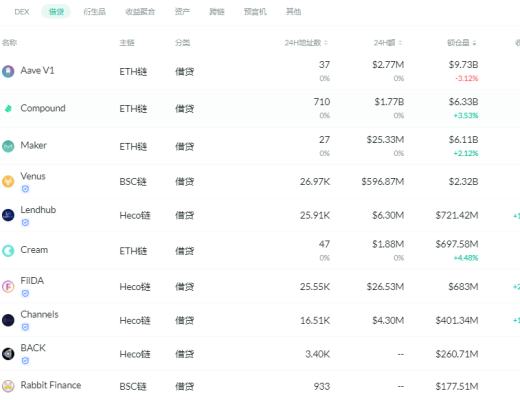Click the +3.53% change under Compound

click(466, 116)
